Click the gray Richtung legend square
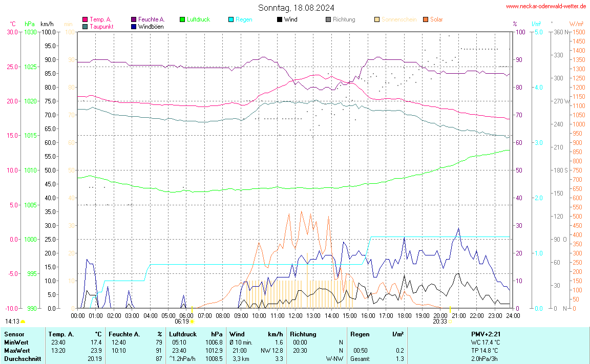 (328, 19)
